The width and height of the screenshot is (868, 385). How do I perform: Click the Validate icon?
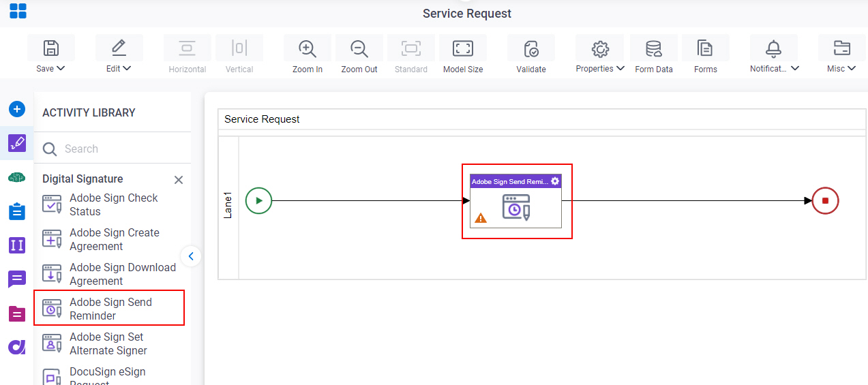tap(531, 49)
